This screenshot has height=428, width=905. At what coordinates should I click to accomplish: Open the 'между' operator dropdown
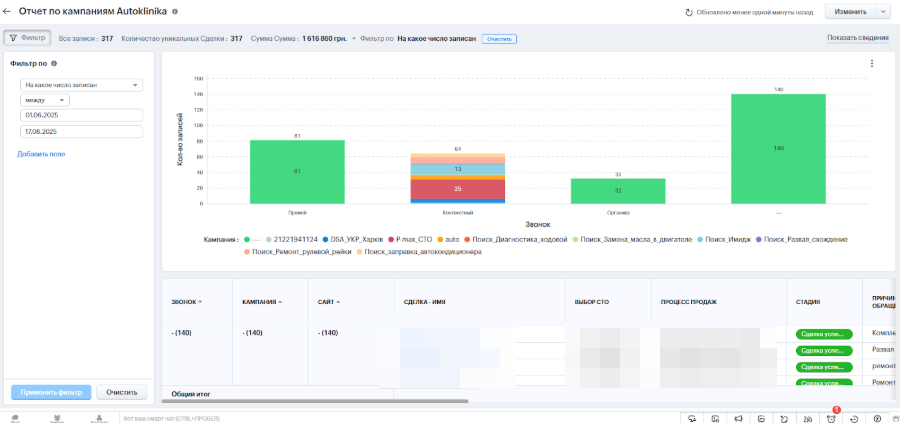44,100
